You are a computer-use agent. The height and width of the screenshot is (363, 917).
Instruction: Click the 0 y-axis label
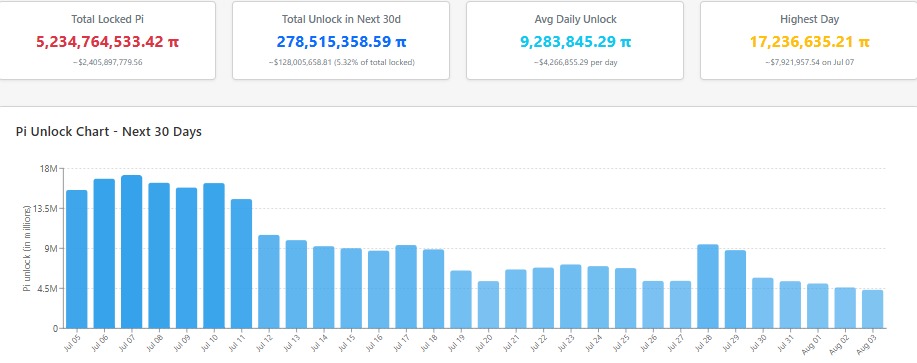pyautogui.click(x=56, y=329)
